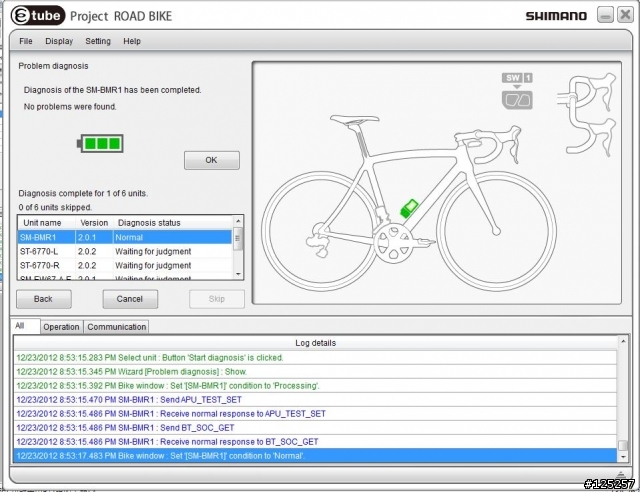Click the Log details header
The width and height of the screenshot is (640, 492).
[x=316, y=343]
